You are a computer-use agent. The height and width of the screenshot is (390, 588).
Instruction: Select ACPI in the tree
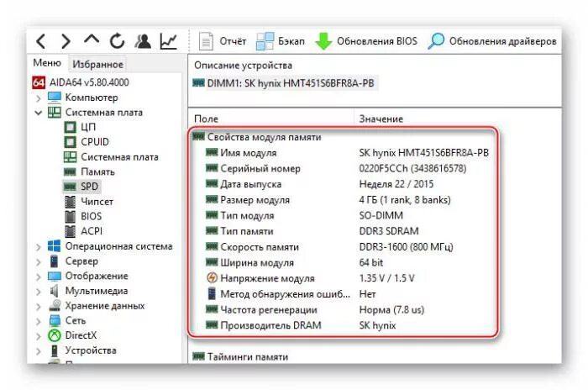pyautogui.click(x=83, y=231)
